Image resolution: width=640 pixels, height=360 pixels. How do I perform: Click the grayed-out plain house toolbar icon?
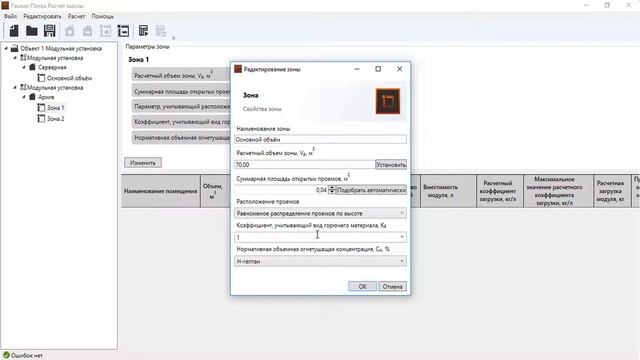point(70,31)
